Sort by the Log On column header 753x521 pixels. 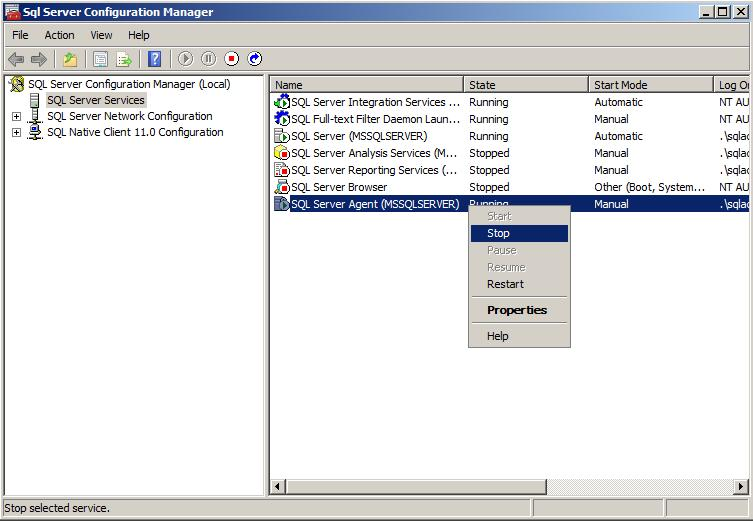732,85
